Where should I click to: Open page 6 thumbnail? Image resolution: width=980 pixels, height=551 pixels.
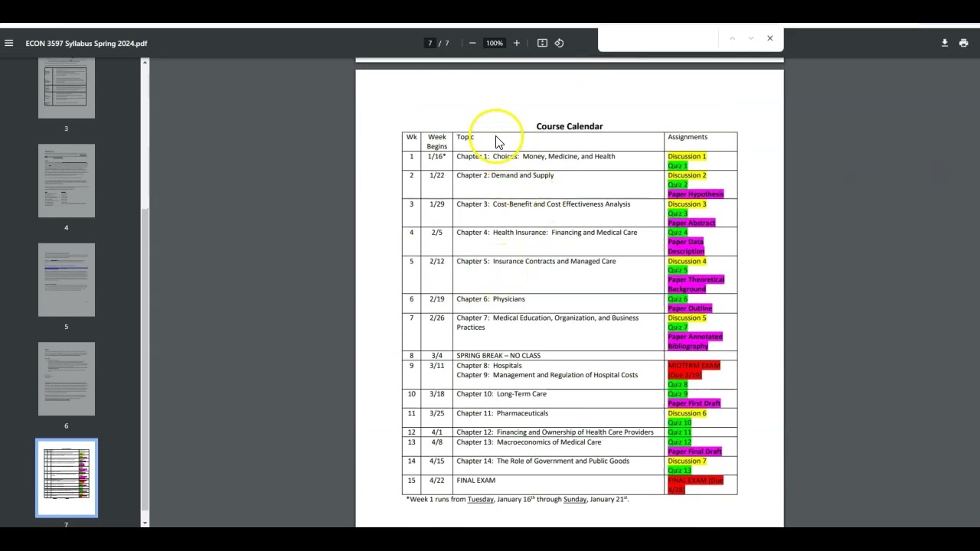pyautogui.click(x=67, y=379)
